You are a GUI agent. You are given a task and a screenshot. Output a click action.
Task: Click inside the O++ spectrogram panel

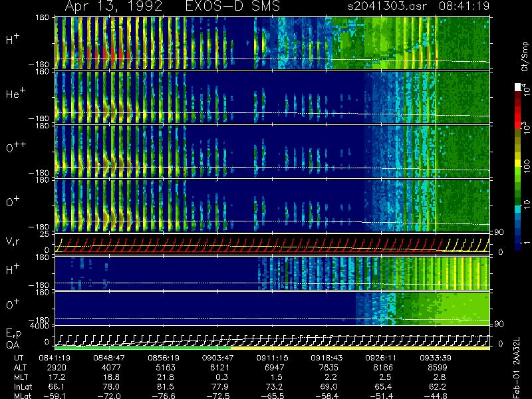point(272,152)
